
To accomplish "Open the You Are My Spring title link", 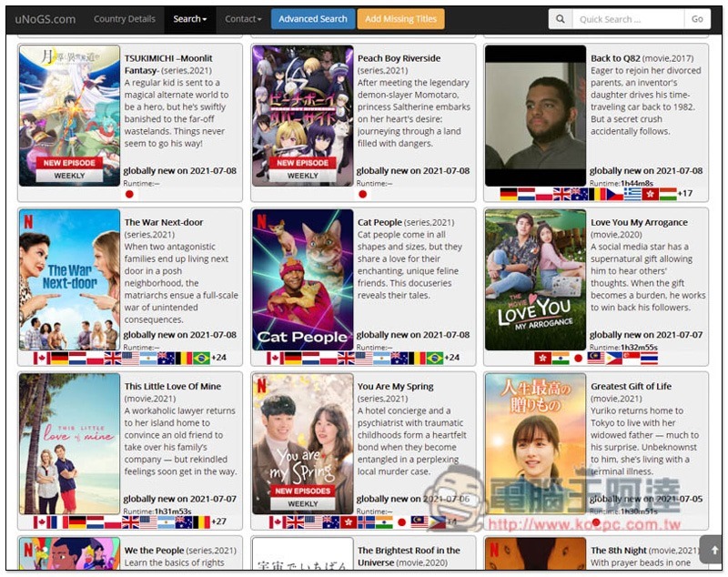I will coord(396,386).
